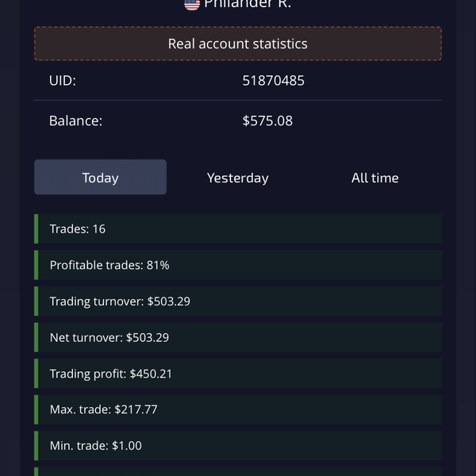
Task: Switch to the Today tab
Action: tap(100, 178)
